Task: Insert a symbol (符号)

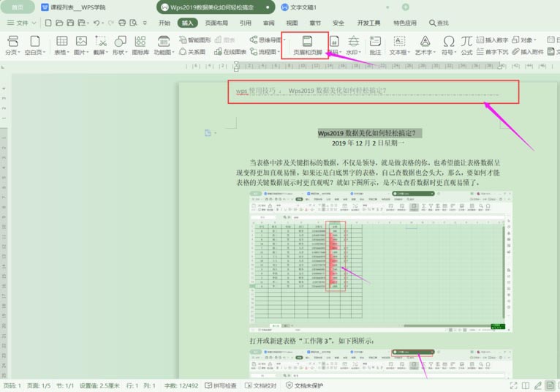Action: (x=449, y=45)
